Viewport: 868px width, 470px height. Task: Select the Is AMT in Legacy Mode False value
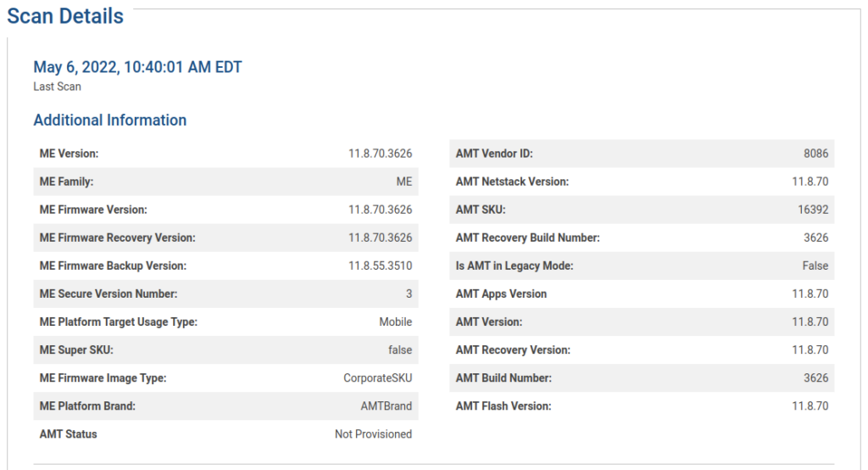point(815,266)
